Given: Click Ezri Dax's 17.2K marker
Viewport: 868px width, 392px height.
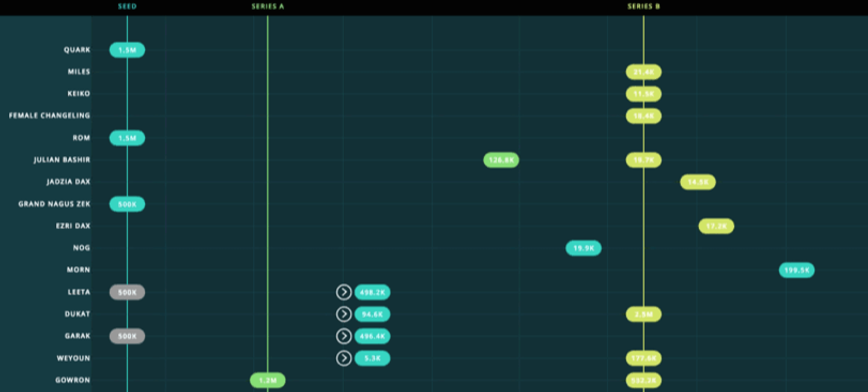Looking at the screenshot, I should click(x=716, y=226).
